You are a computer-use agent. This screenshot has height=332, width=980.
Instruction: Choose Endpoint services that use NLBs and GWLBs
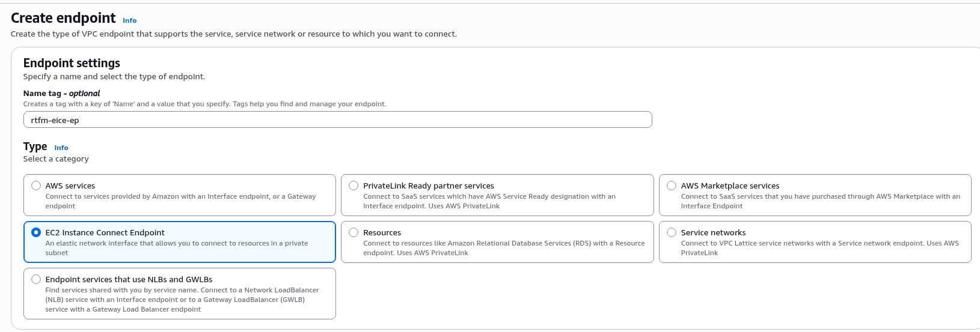coord(36,279)
